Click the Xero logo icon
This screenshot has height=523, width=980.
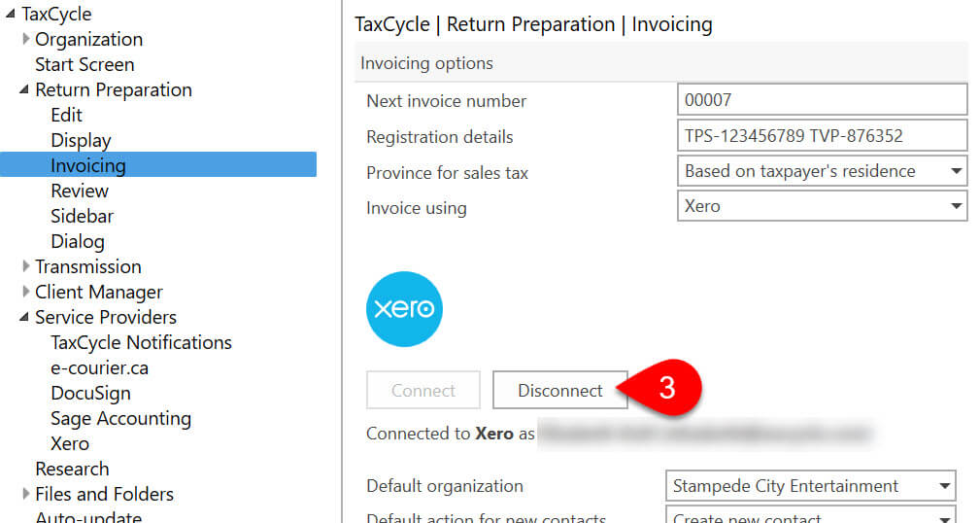point(404,309)
